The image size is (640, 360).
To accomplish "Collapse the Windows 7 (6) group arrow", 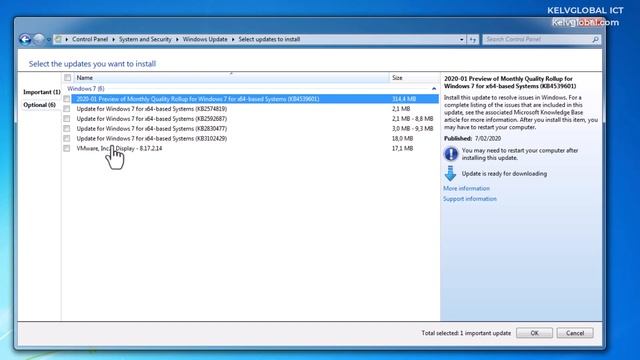I will [434, 89].
